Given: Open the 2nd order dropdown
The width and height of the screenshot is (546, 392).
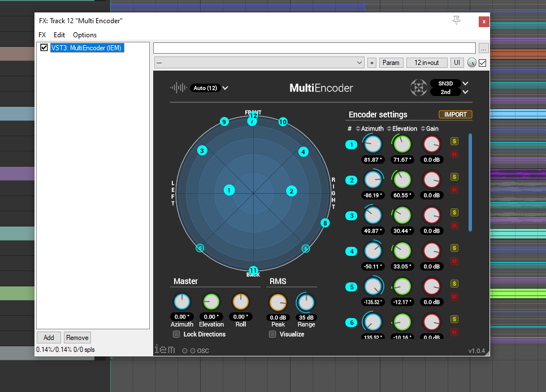Looking at the screenshot, I should click(449, 92).
